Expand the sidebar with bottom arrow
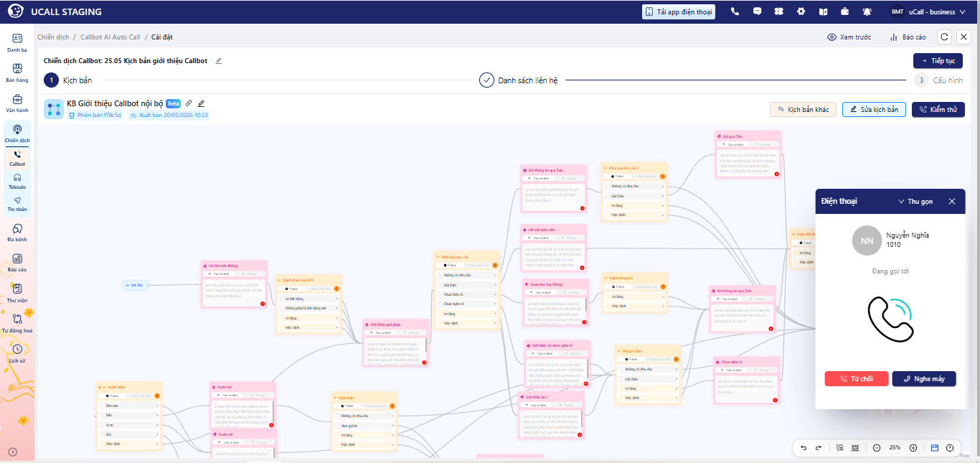Viewport: 980px width, 463px height. (x=12, y=452)
